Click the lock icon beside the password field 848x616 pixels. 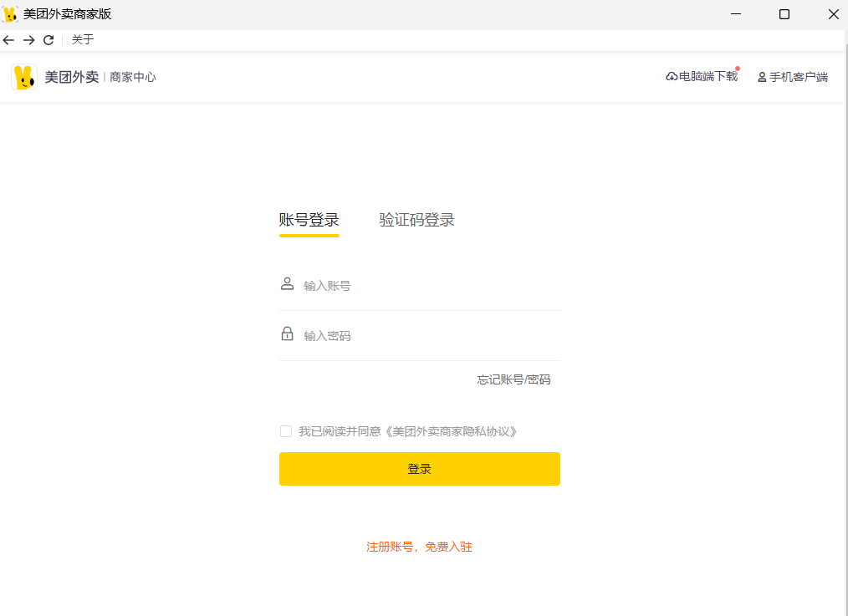click(x=287, y=334)
